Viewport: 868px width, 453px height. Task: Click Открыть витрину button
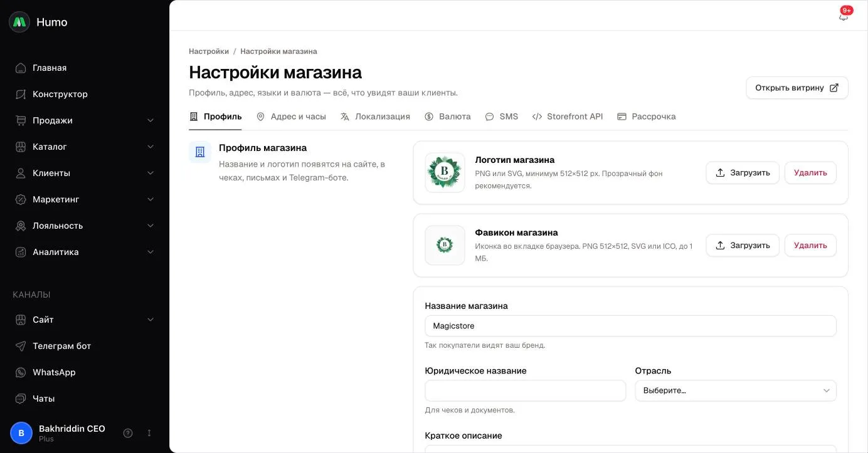click(x=797, y=88)
